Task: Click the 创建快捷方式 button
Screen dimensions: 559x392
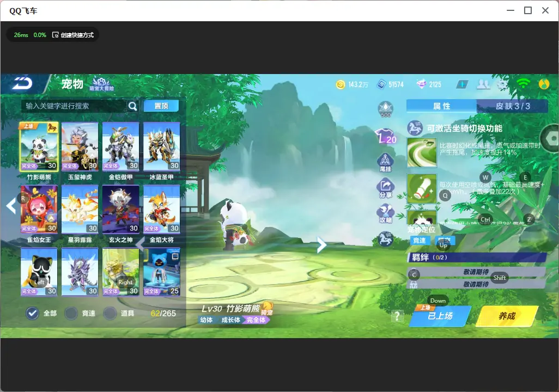Action: point(73,35)
